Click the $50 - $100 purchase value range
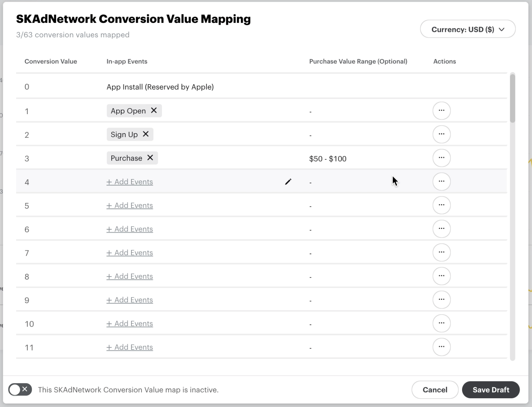532x407 pixels. (x=327, y=158)
